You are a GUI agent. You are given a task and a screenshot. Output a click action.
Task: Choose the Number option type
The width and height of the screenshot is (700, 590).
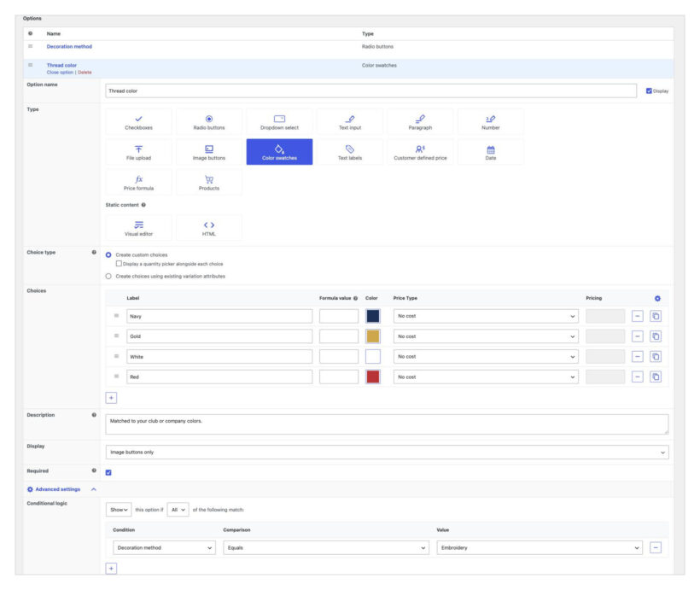pyautogui.click(x=491, y=122)
